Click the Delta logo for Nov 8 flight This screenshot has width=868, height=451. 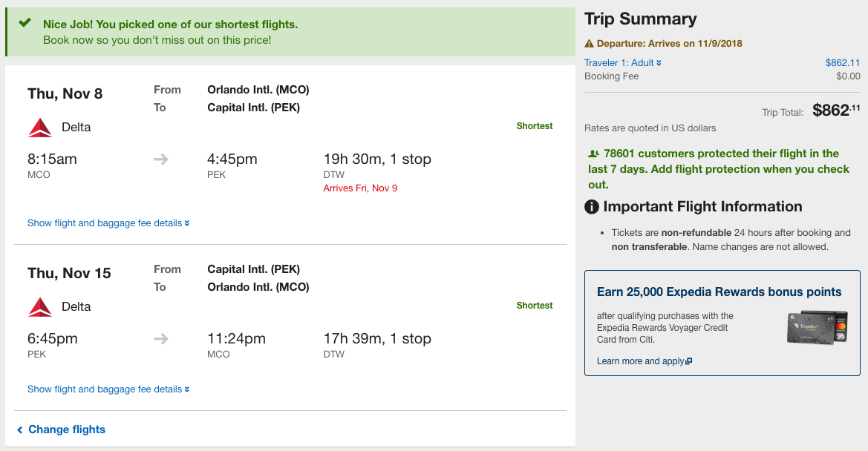[x=40, y=128]
